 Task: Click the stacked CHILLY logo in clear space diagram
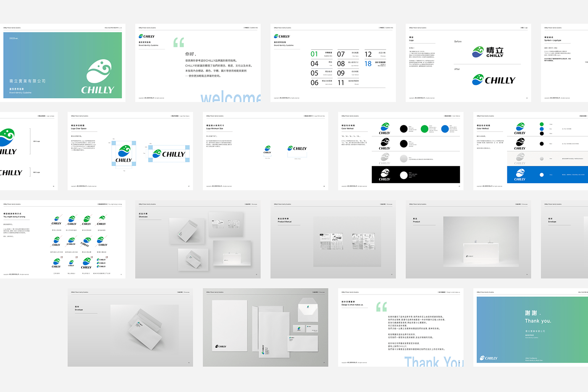123,154
